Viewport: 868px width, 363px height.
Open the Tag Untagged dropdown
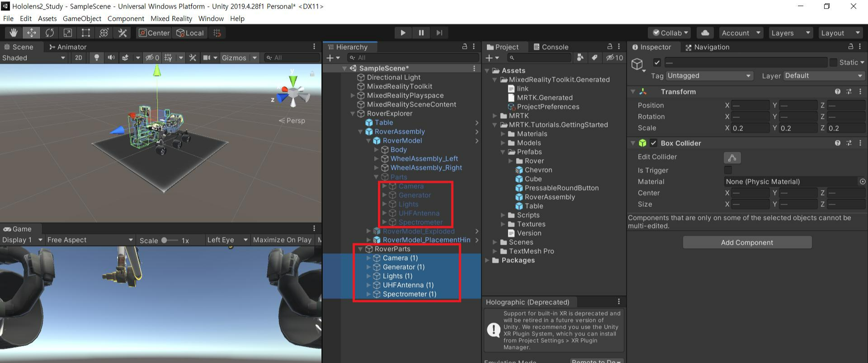pyautogui.click(x=709, y=76)
